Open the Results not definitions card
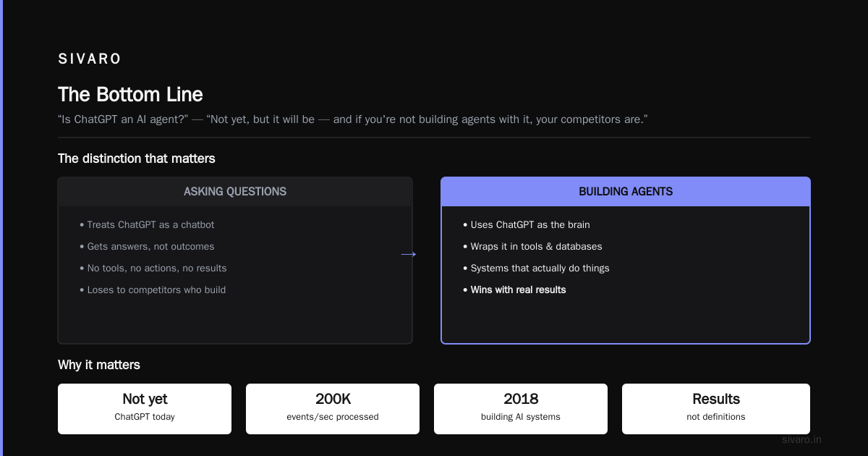This screenshot has width=868, height=456. pos(716,409)
